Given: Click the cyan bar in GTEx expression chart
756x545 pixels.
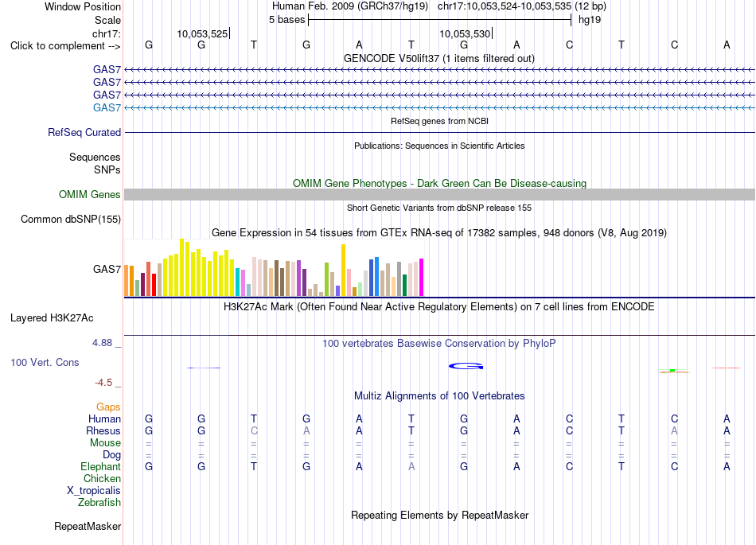Looking at the screenshot, I should [237, 282].
